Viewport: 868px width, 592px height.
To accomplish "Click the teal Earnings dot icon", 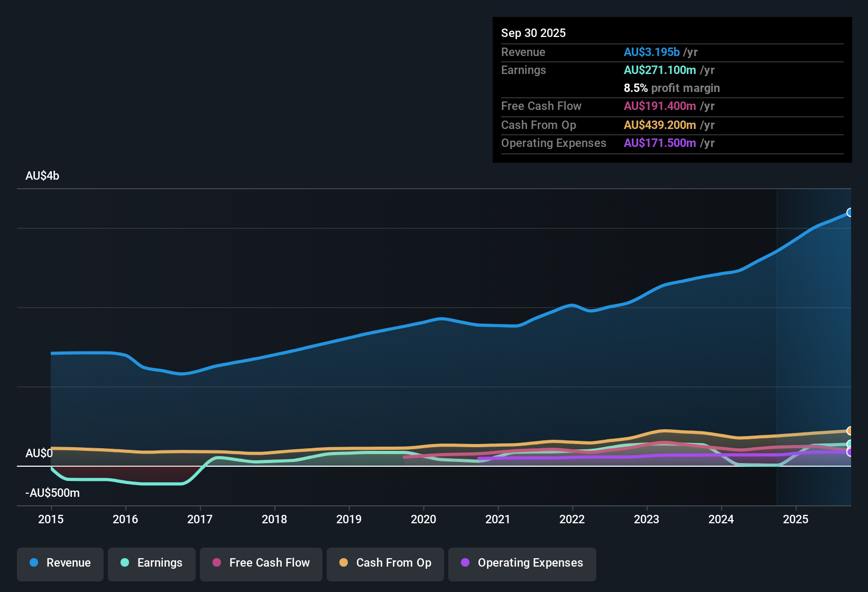I will click(125, 563).
